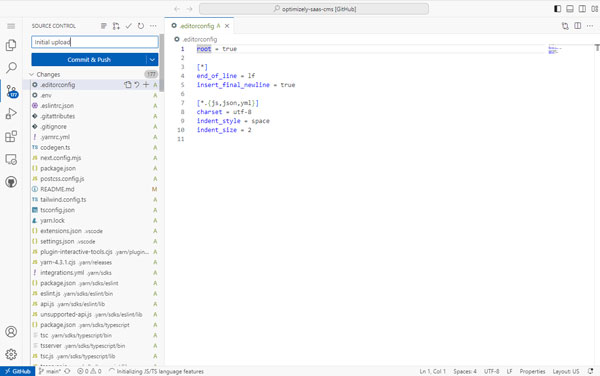Toggle the secondary side bar
This screenshot has width=600, height=376.
582,9
